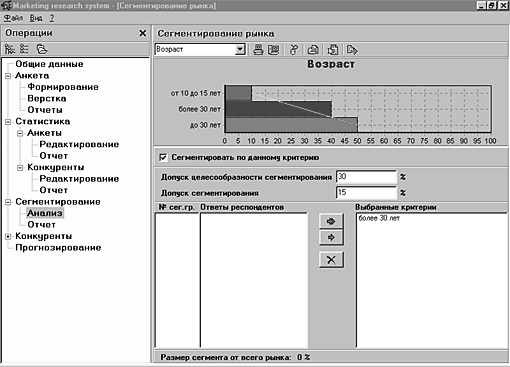The image size is (510, 367).
Task: Collapse the Сегментирование tree node
Action: (8, 202)
